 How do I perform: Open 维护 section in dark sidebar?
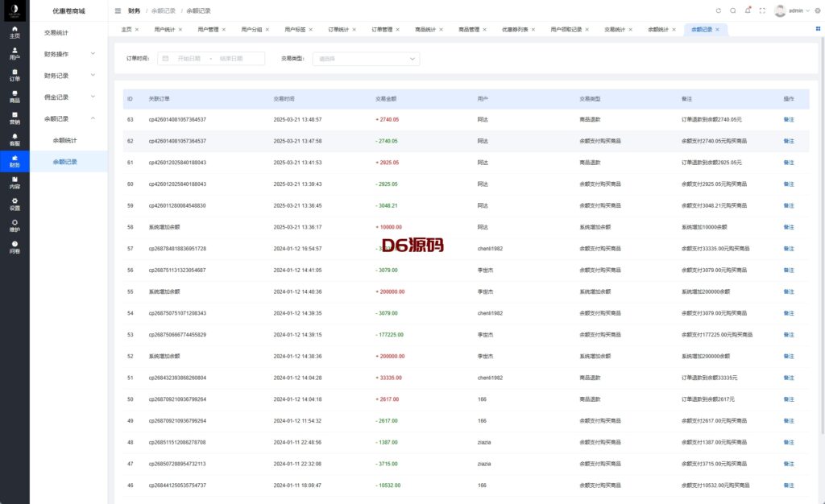15,226
